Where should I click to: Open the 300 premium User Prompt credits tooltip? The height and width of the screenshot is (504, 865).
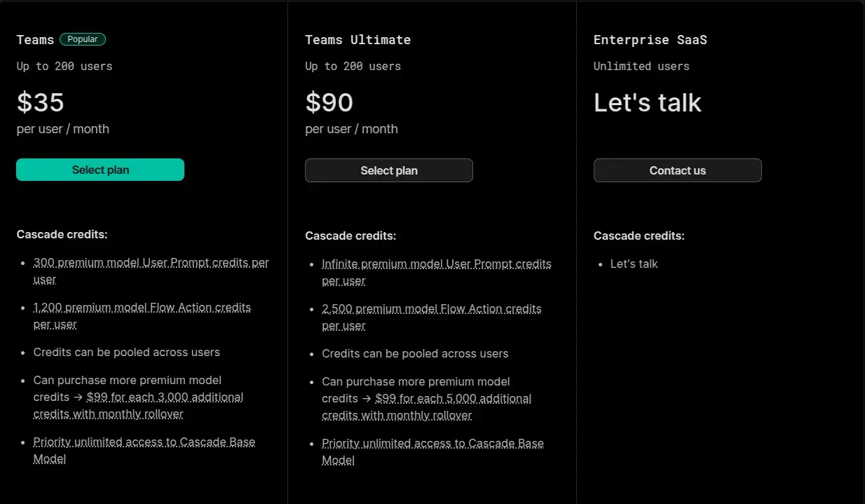[151, 263]
